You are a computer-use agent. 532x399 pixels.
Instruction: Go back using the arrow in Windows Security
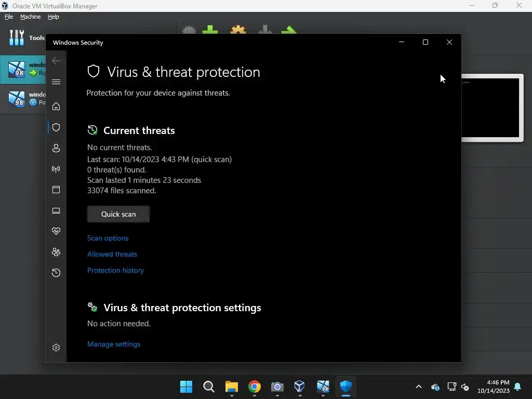pyautogui.click(x=56, y=61)
